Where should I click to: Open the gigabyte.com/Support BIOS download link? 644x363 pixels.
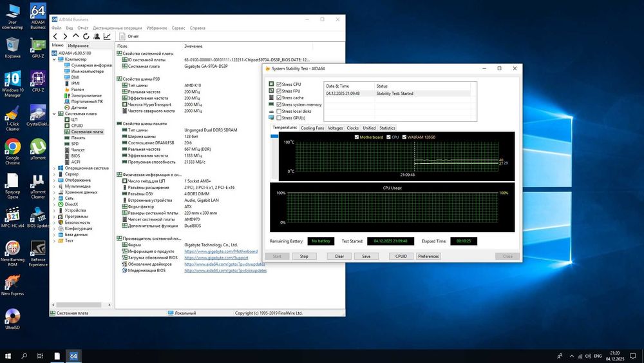click(x=216, y=258)
